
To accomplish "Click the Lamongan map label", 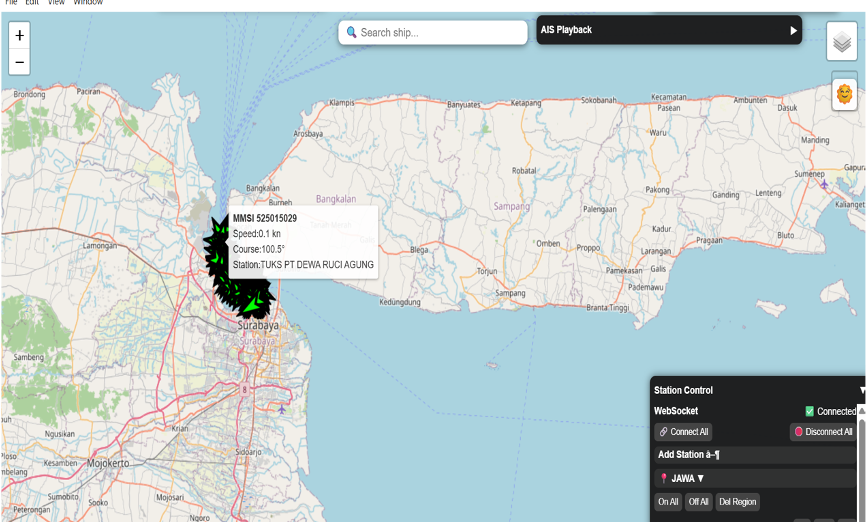I will (x=100, y=246).
